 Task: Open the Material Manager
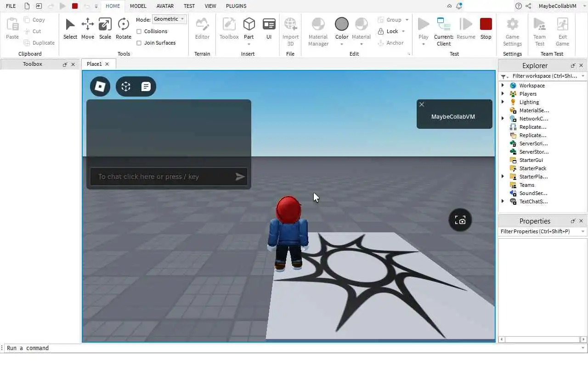tap(318, 31)
